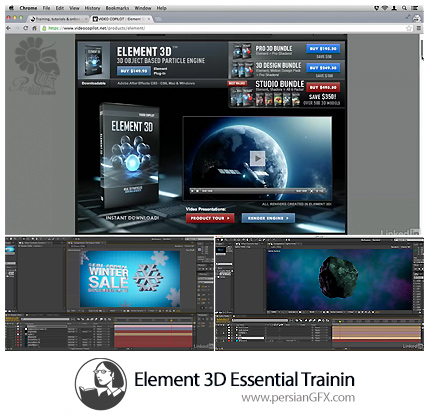Close the VIDEO COPILOT tab

[x=149, y=19]
